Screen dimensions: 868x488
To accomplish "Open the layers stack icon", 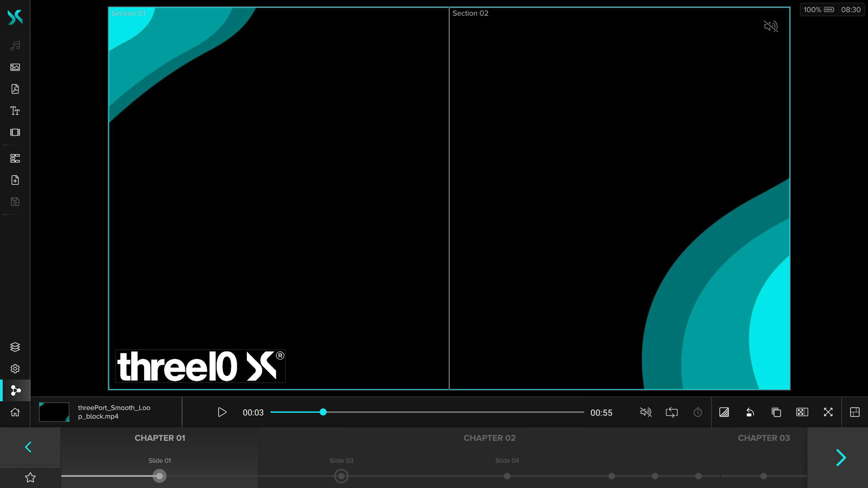I will pyautogui.click(x=15, y=347).
